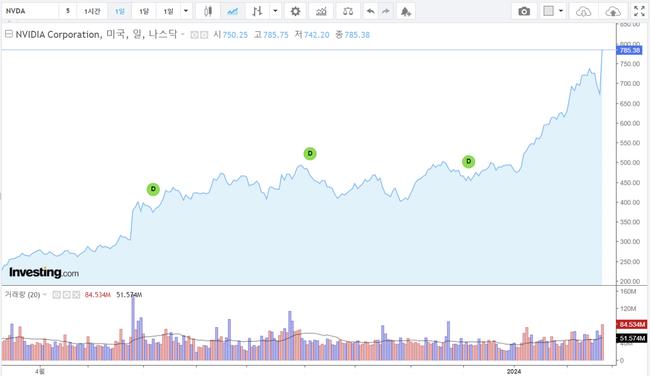
Task: Toggle 거래량 indicator visibility icon
Action: 57,295
